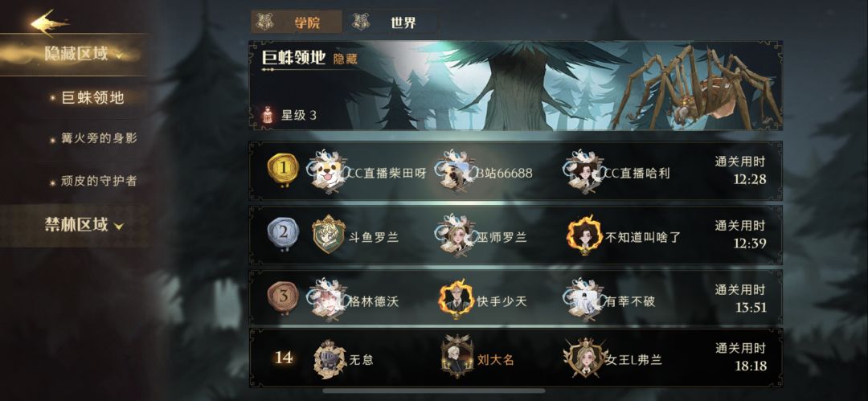Tap the knight helmet avatar of 无怠

tap(329, 359)
